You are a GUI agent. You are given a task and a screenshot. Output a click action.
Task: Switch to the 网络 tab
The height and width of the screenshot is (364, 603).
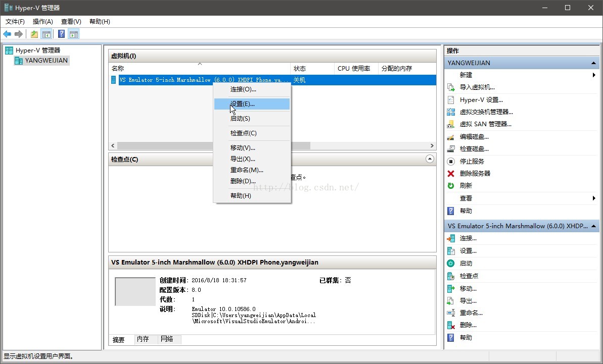[169, 339]
